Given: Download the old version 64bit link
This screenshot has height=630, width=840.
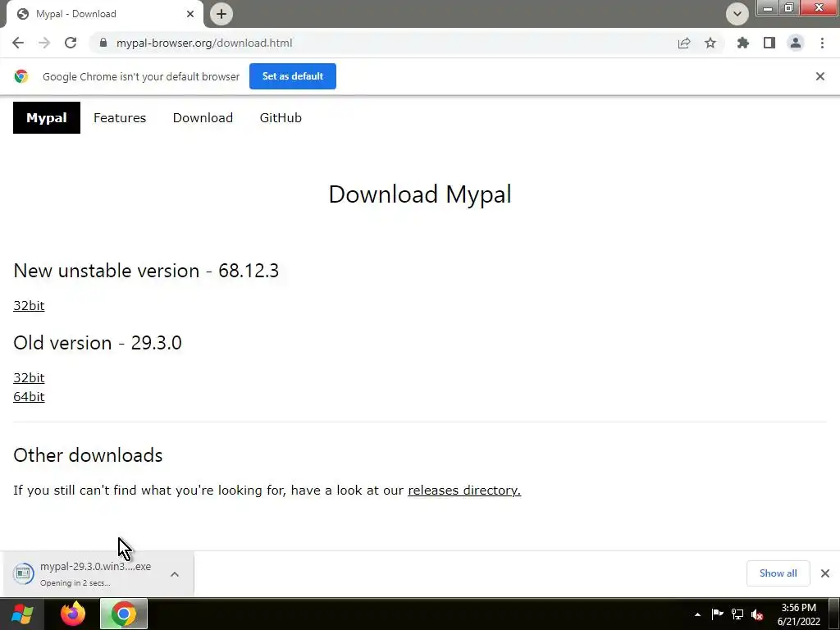Looking at the screenshot, I should pos(29,396).
